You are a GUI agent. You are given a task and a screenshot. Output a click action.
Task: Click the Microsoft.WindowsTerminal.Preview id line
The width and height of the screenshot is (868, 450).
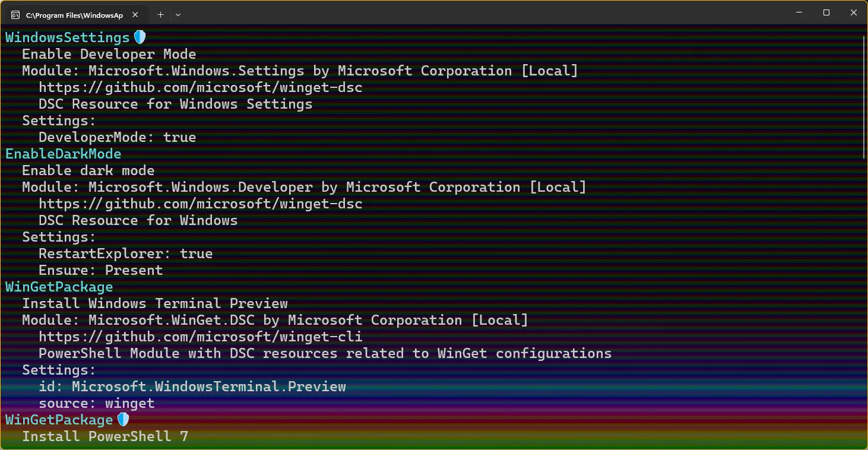click(192, 386)
